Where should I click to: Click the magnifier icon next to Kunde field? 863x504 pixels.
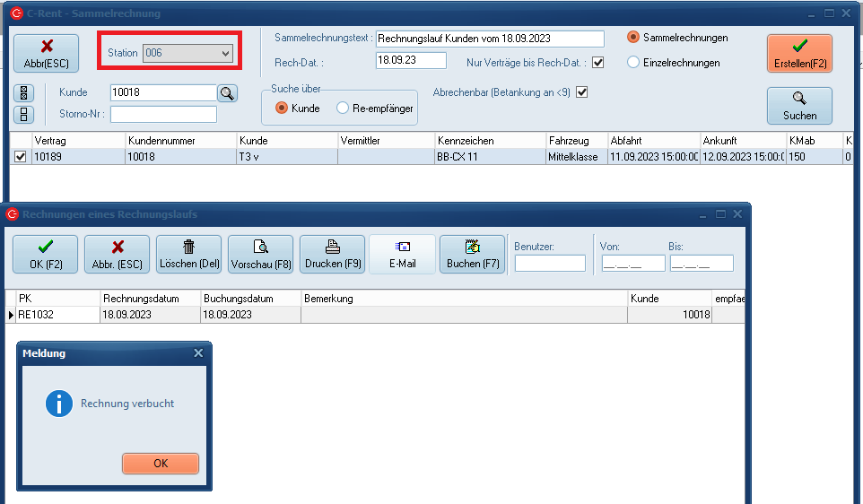(x=227, y=92)
